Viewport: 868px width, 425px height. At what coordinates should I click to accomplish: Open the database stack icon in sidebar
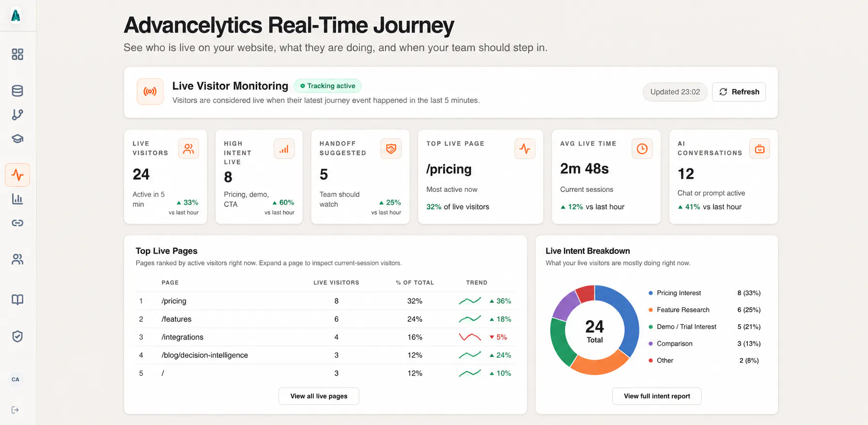17,91
